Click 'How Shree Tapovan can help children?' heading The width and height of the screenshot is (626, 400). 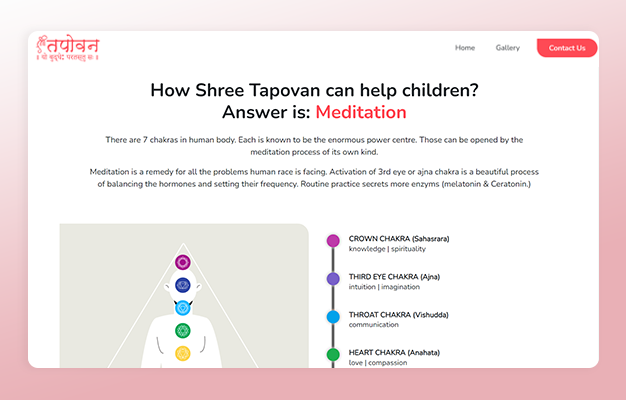point(314,90)
